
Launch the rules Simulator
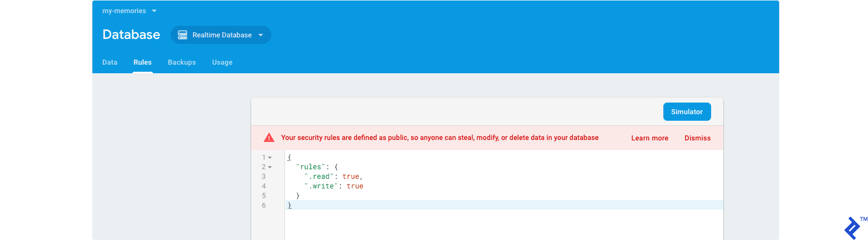(x=686, y=112)
